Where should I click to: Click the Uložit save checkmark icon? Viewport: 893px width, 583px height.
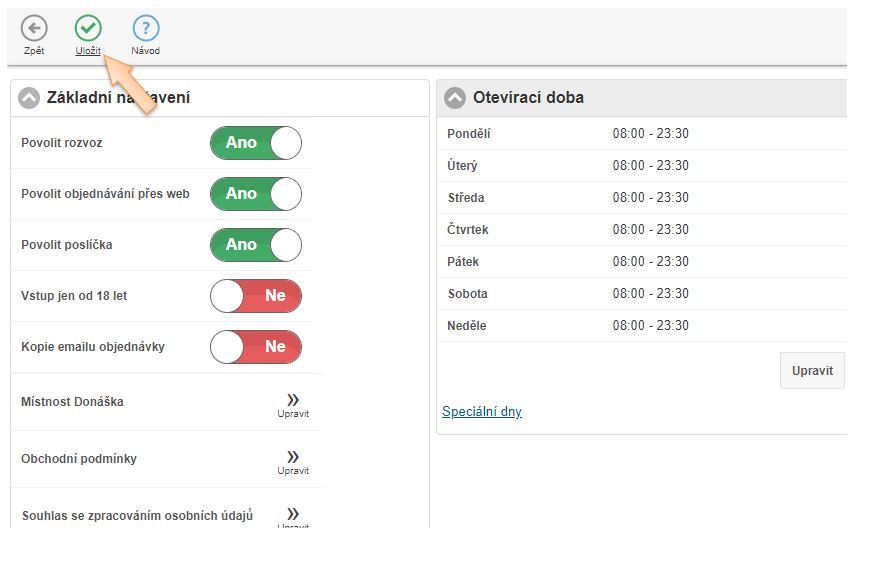tap(88, 29)
